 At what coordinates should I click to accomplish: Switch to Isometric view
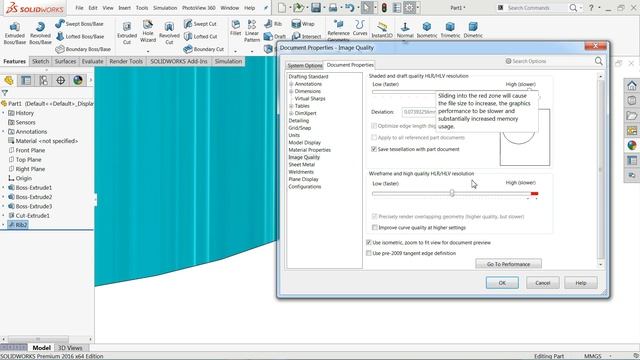click(427, 30)
